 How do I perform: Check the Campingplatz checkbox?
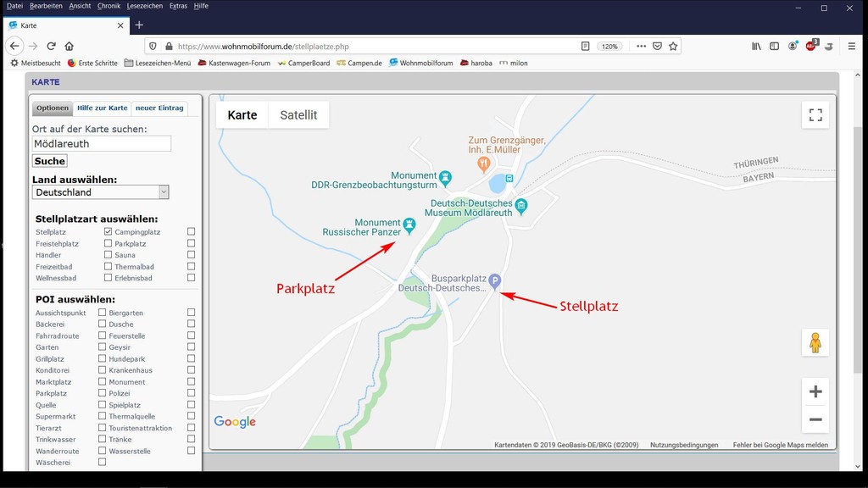pos(191,232)
